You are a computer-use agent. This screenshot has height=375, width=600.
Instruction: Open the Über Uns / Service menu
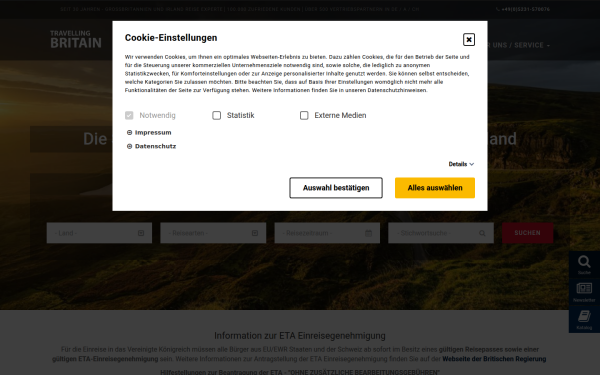(x=518, y=45)
